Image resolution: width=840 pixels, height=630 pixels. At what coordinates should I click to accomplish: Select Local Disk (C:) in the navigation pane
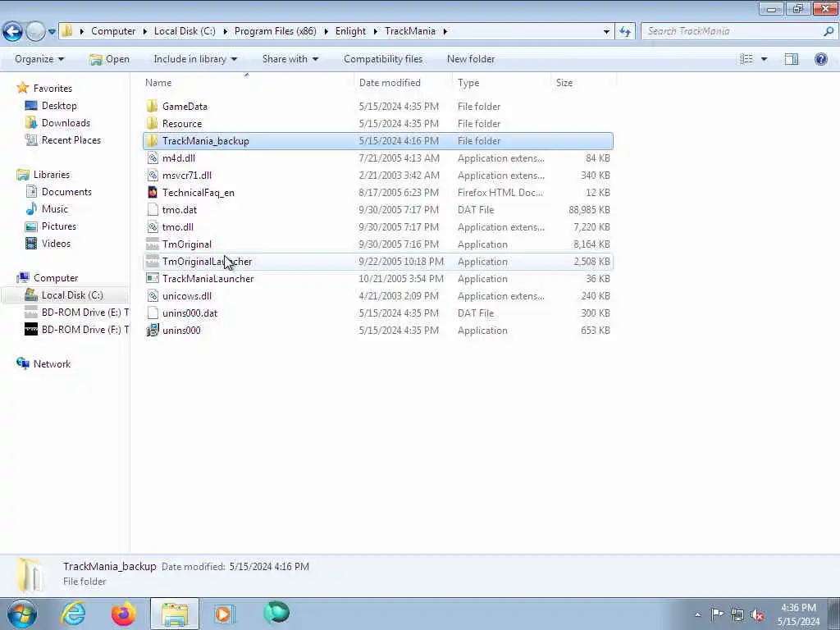click(x=72, y=295)
